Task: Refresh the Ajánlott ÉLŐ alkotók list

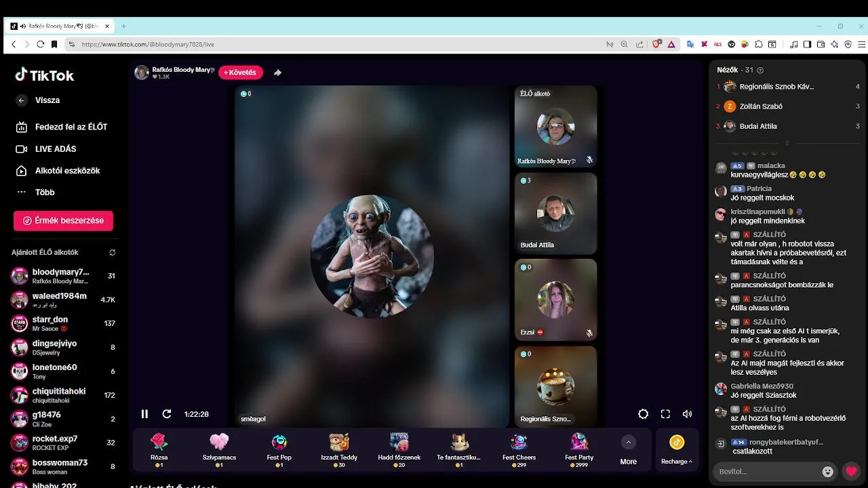Action: (113, 252)
